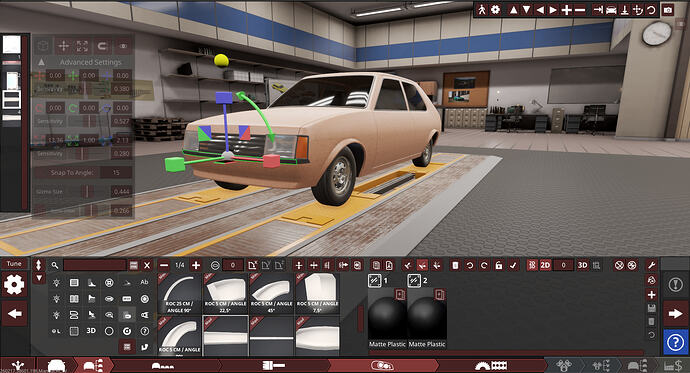The image size is (690, 373).
Task: Click the screenshot camera icon
Action: tap(668, 10)
